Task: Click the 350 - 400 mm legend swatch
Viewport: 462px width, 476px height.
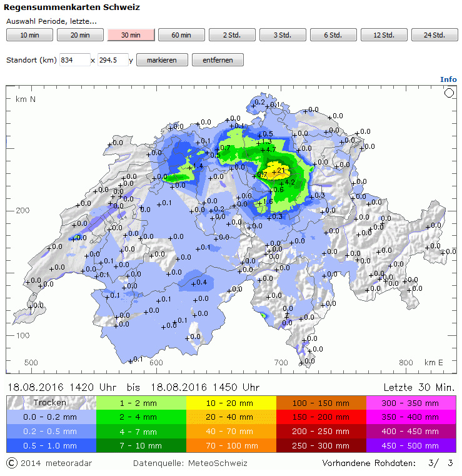Action: 411,417
